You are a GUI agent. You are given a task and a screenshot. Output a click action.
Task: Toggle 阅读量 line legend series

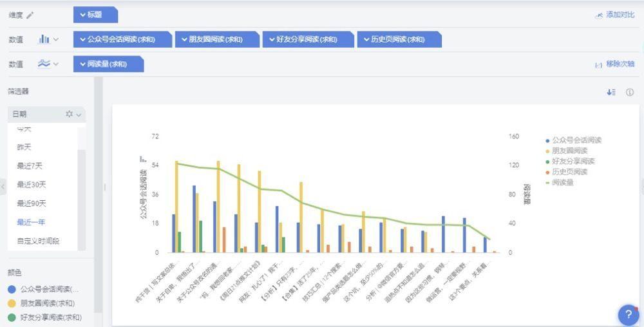(560, 183)
